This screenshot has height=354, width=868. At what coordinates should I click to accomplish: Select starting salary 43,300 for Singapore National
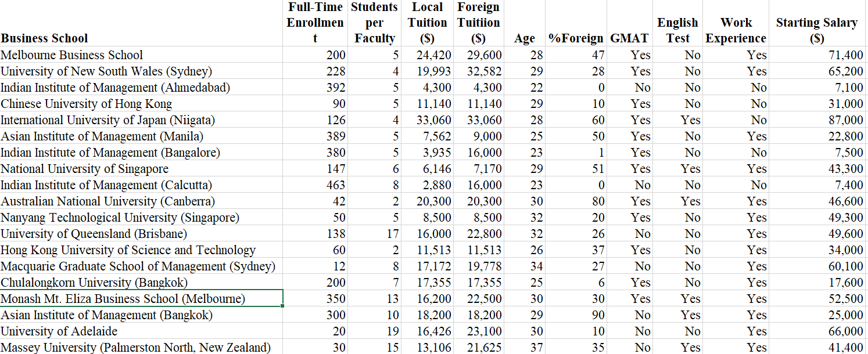[x=817, y=169]
